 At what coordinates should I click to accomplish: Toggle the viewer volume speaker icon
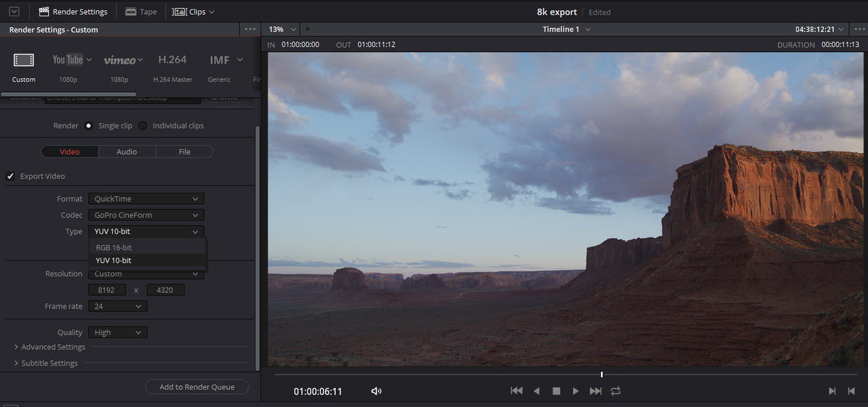pos(376,391)
